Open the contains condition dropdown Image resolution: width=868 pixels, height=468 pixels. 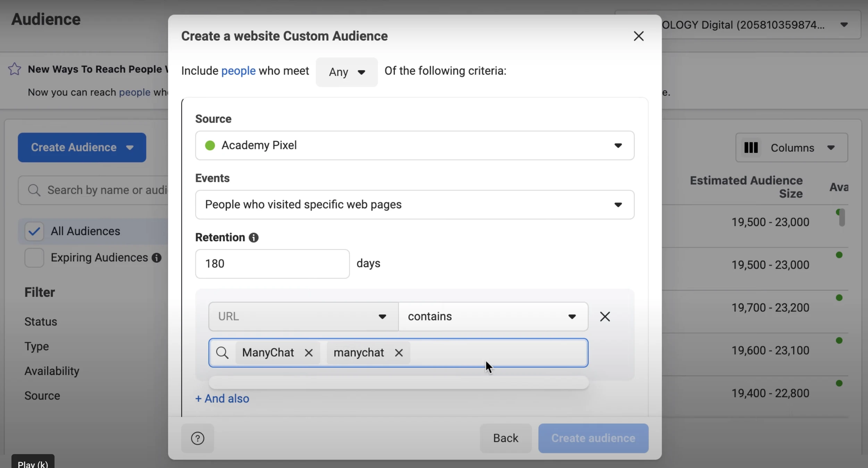click(x=493, y=317)
